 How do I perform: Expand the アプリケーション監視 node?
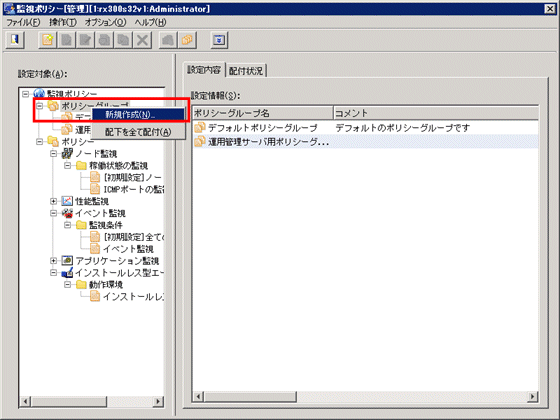(54, 261)
